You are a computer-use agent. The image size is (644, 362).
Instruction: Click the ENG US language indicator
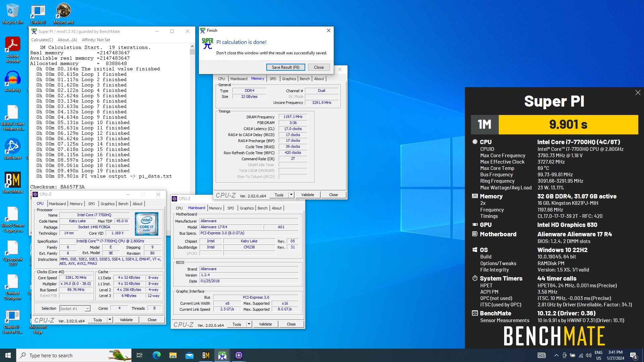598,355
